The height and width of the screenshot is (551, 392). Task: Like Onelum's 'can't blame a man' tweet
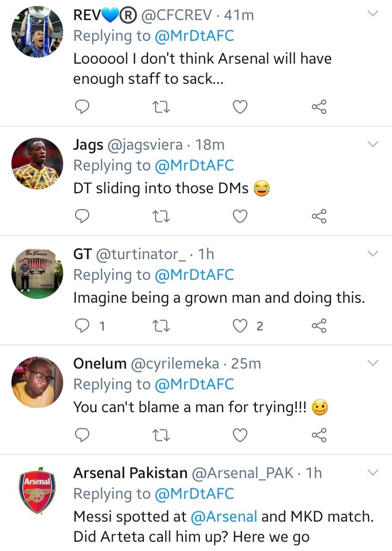[x=240, y=435]
